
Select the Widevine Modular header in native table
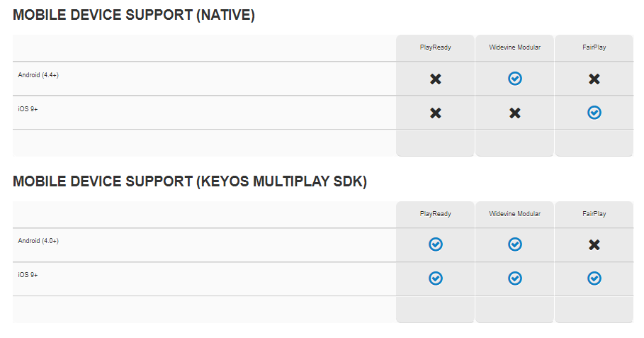pyautogui.click(x=514, y=47)
